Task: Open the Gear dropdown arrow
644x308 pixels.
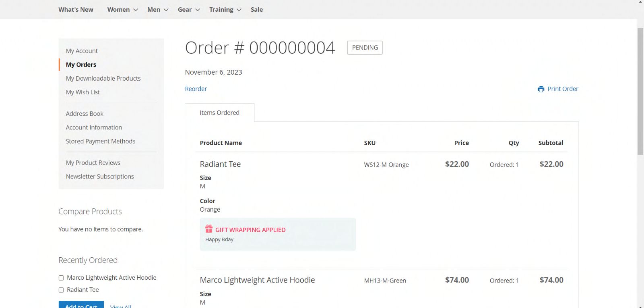Action: (x=198, y=10)
